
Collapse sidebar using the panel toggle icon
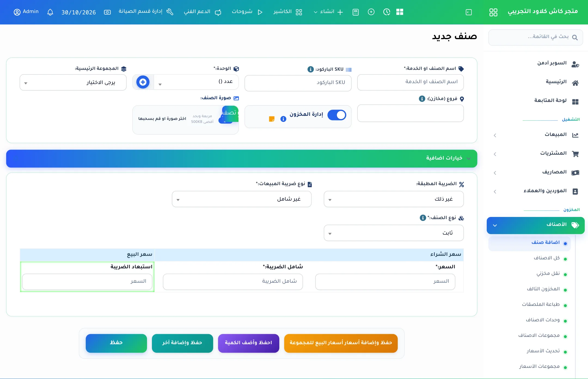[x=469, y=12]
